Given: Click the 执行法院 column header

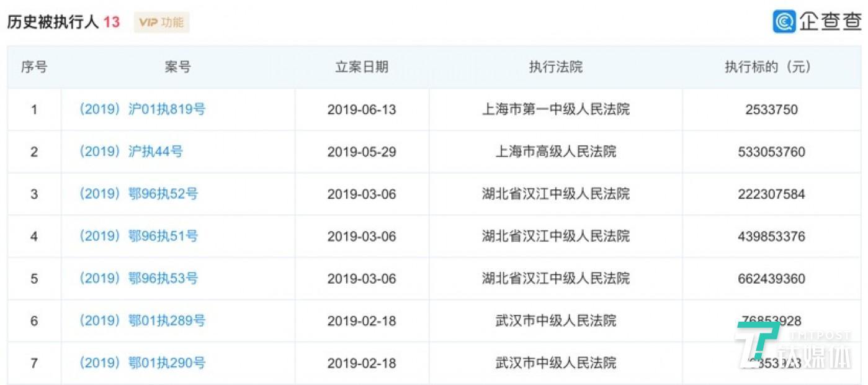Looking at the screenshot, I should [555, 67].
